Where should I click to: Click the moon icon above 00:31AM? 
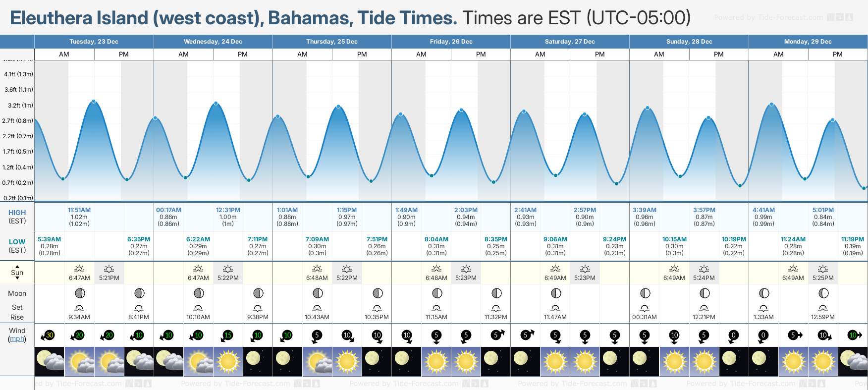[x=645, y=293]
